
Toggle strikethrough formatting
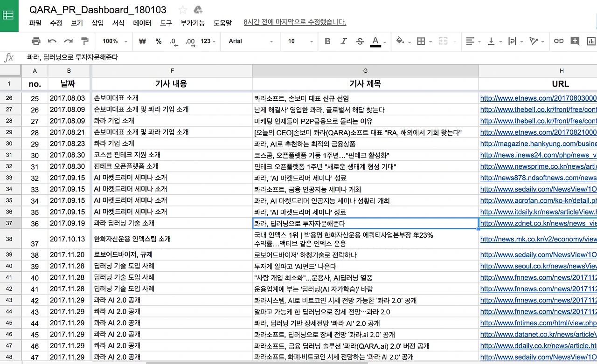pyautogui.click(x=360, y=41)
